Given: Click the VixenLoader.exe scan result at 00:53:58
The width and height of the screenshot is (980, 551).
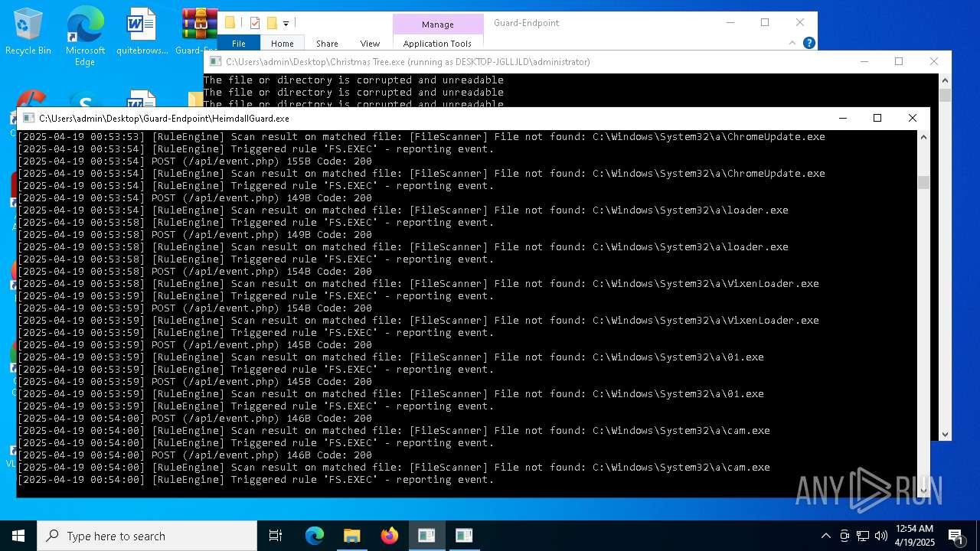Looking at the screenshot, I should pyautogui.click(x=418, y=284).
